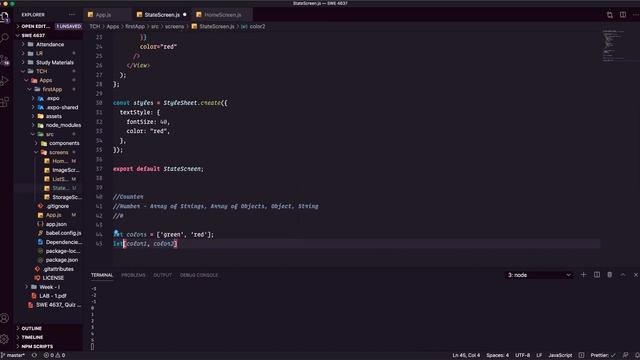
Task: Expand the NPM Scripts section
Action: [x=49, y=346]
